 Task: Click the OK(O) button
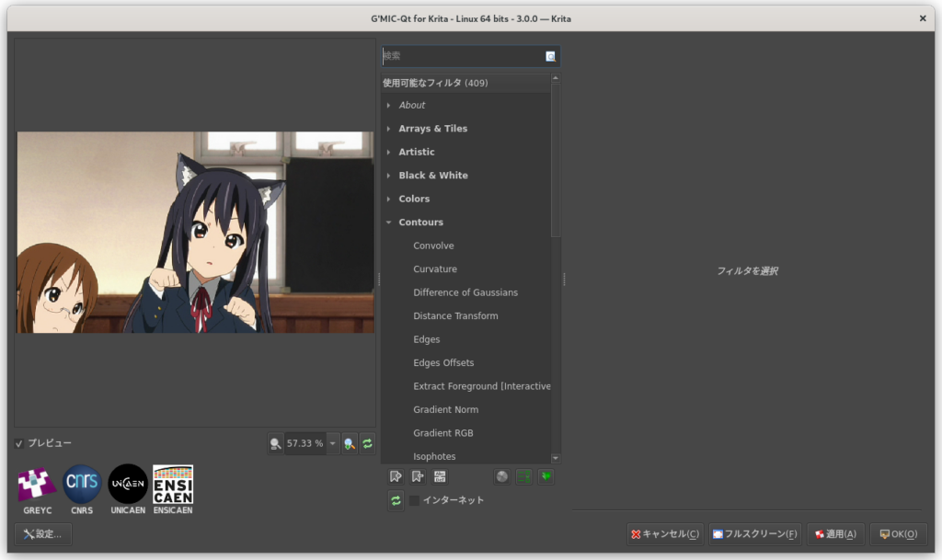pos(899,533)
